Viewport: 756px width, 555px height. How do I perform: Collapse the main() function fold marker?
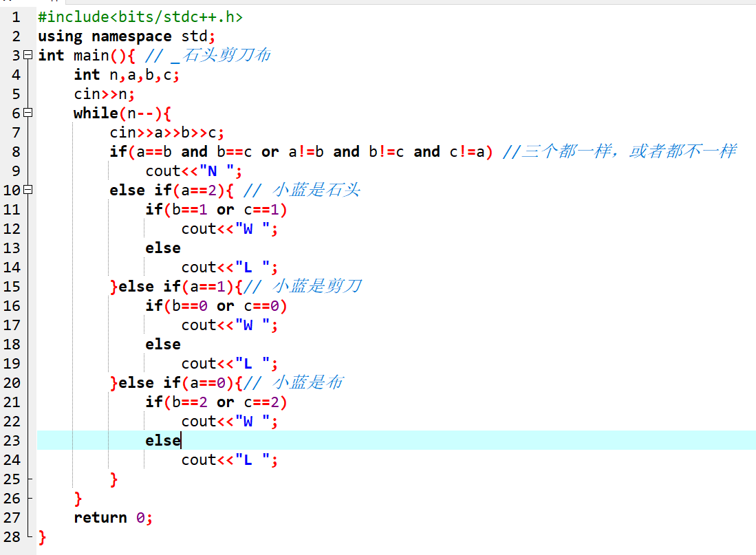[x=28, y=55]
